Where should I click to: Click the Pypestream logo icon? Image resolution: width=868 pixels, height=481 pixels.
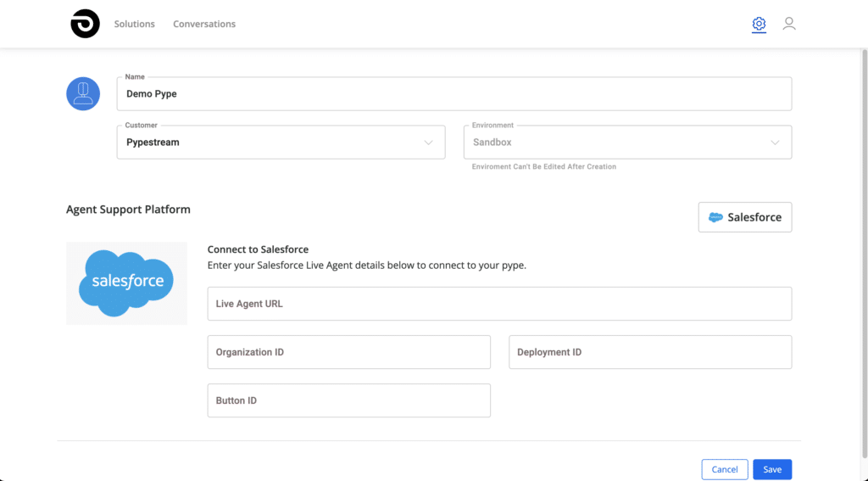[86, 24]
